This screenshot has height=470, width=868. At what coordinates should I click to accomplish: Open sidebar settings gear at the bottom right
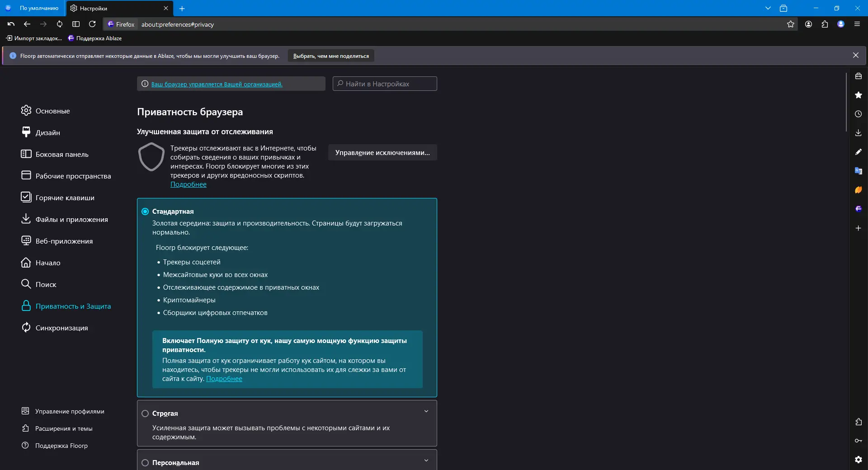tap(859, 460)
